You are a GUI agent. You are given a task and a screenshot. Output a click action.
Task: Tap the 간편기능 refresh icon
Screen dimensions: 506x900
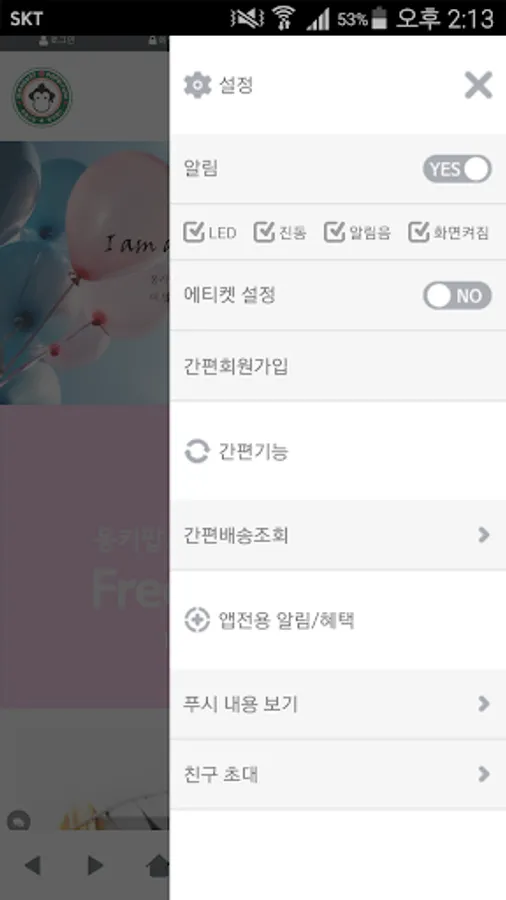[x=197, y=451]
